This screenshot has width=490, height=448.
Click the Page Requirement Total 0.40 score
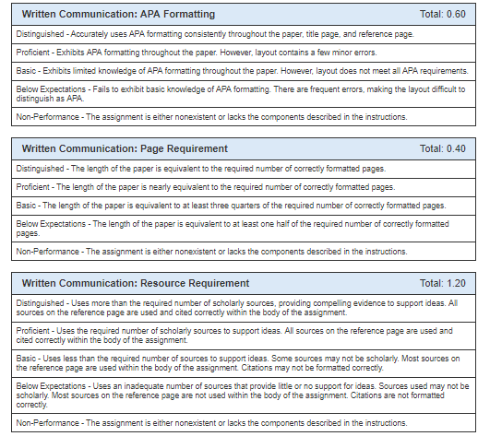(x=443, y=149)
